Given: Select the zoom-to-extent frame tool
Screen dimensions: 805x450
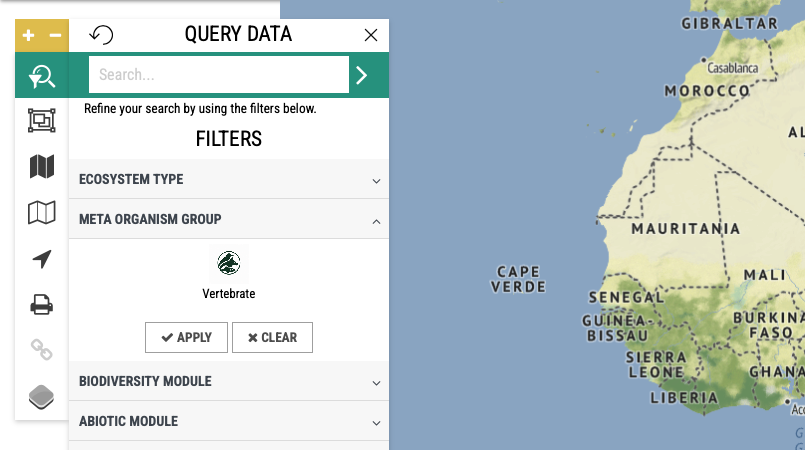Looking at the screenshot, I should (42, 121).
